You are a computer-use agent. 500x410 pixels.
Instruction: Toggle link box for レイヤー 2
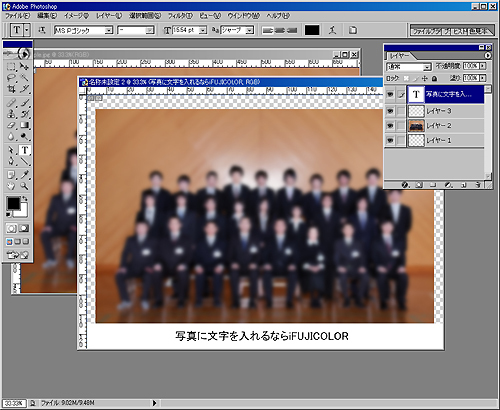pos(401,126)
